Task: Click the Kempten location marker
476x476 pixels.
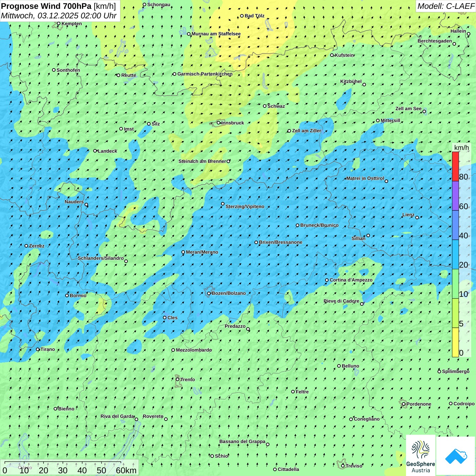Action: (58, 24)
